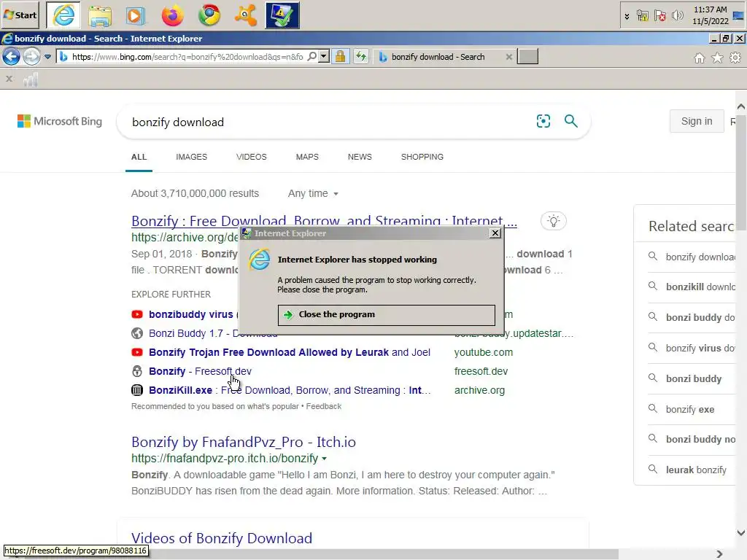Viewport: 747px width, 560px height.
Task: Open the Windows Start menu
Action: click(20, 15)
